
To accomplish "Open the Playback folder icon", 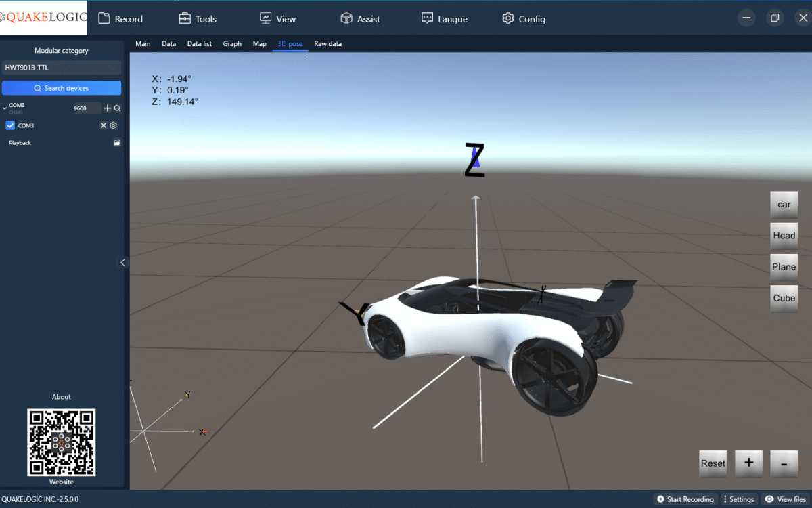I will (117, 143).
